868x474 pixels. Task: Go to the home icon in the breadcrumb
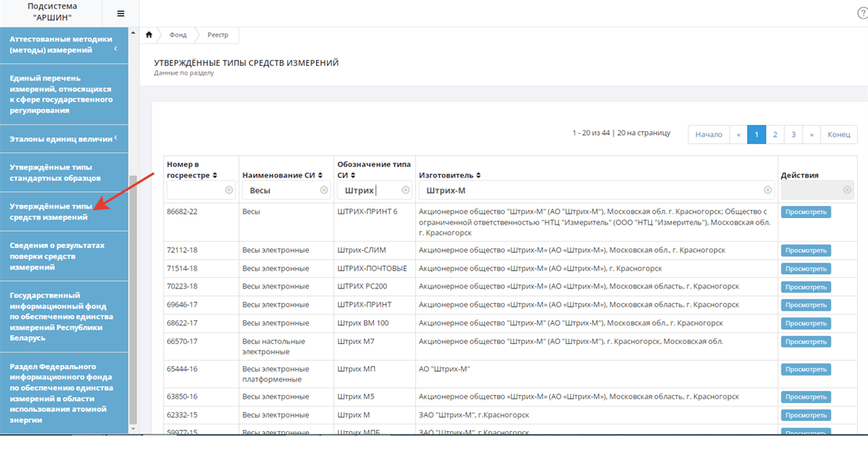149,35
